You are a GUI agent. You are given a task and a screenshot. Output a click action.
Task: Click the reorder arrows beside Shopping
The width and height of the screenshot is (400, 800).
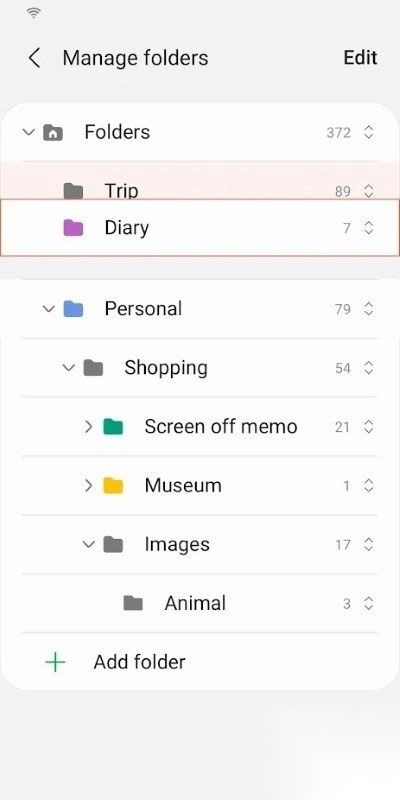(x=368, y=368)
